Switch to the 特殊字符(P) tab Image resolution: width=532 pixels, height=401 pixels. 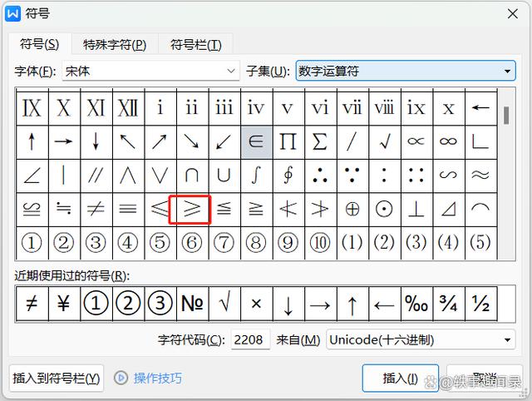(x=115, y=44)
